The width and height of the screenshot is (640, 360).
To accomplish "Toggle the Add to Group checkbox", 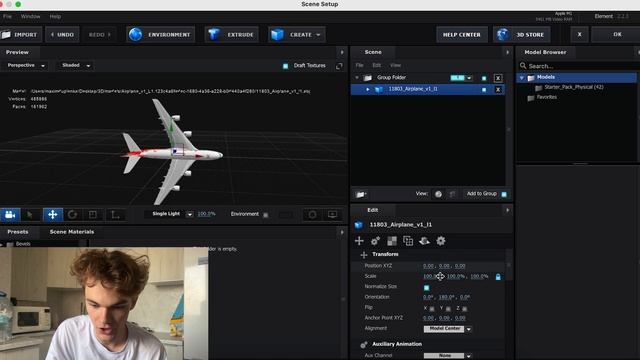I will [504, 194].
